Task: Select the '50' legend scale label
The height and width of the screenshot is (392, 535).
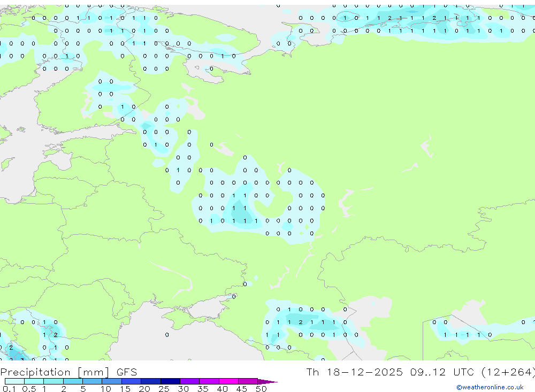Action: (261, 389)
